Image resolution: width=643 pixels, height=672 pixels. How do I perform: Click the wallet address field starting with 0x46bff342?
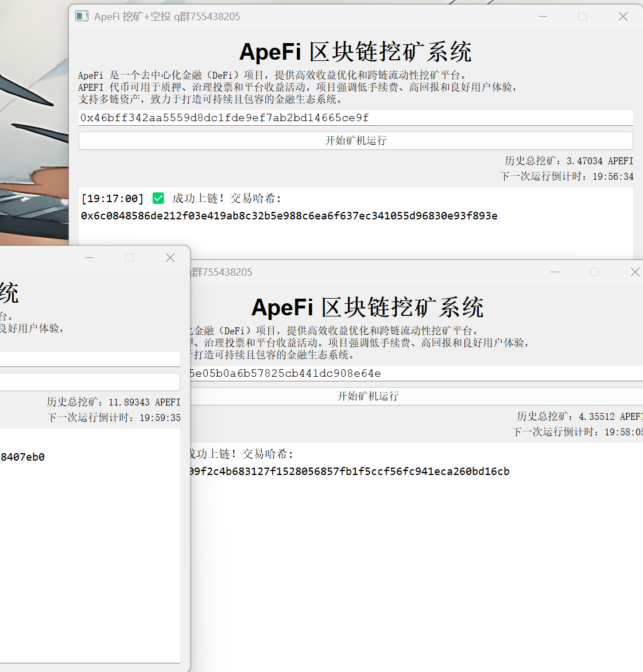355,118
